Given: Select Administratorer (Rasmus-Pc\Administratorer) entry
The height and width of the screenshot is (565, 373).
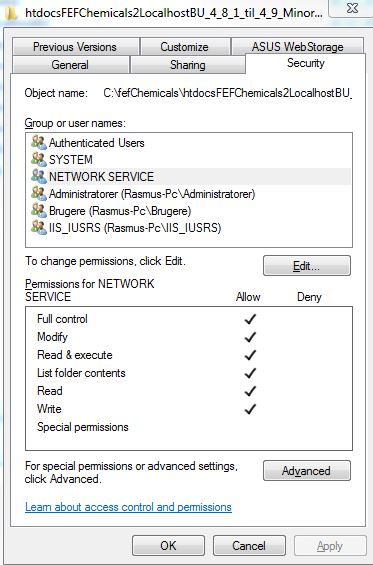Looking at the screenshot, I should [x=188, y=194].
